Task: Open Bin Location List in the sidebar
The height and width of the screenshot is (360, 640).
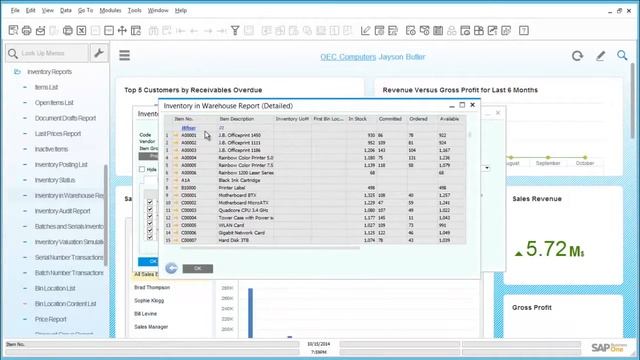Action: pos(55,289)
